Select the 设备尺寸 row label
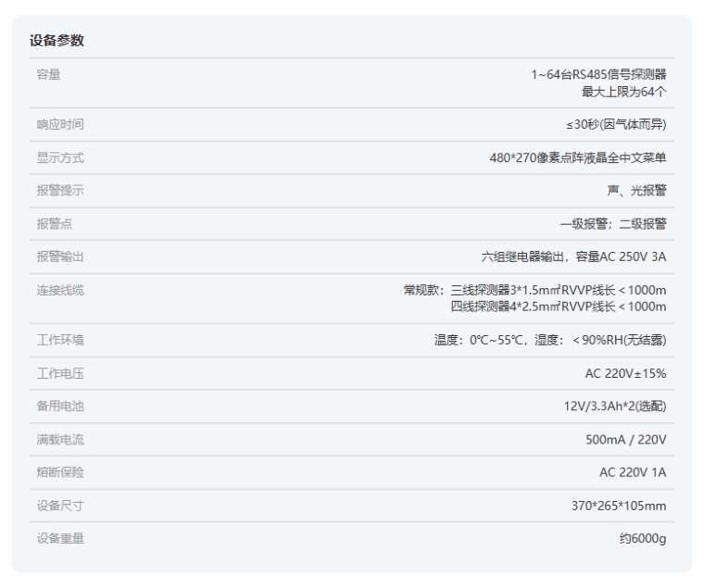 (60, 506)
